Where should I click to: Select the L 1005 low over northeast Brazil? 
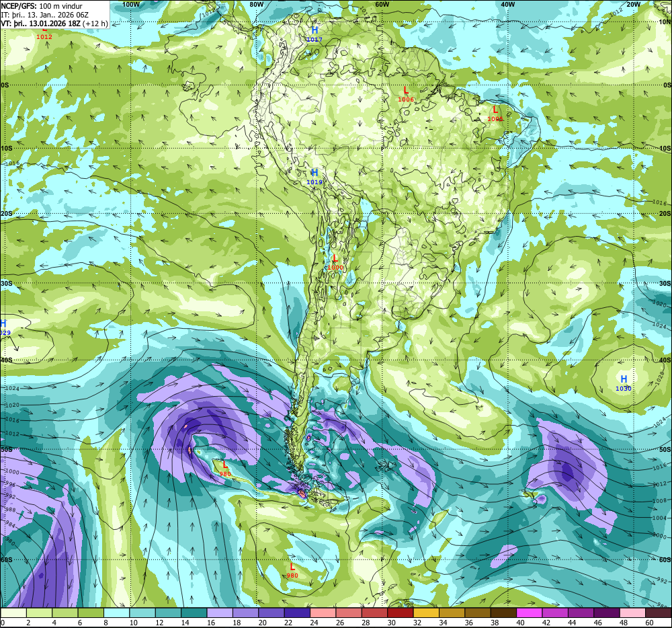[495, 113]
